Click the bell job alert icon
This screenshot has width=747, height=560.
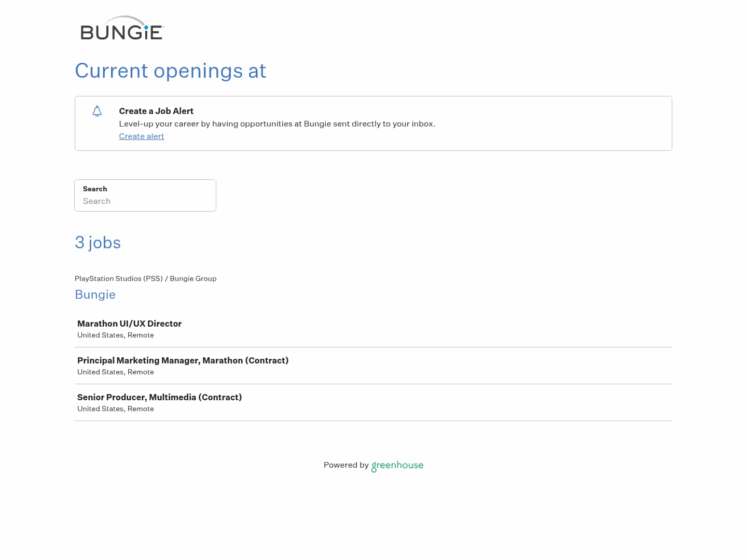(x=97, y=111)
